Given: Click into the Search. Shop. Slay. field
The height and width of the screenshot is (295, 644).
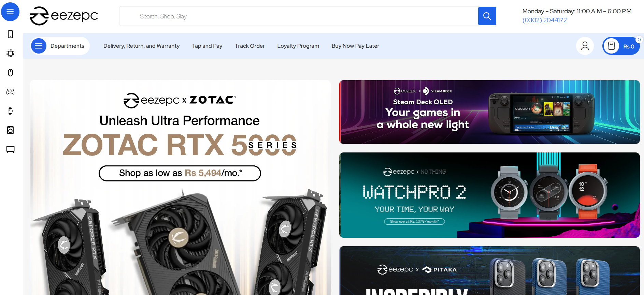Looking at the screenshot, I should coord(299,16).
